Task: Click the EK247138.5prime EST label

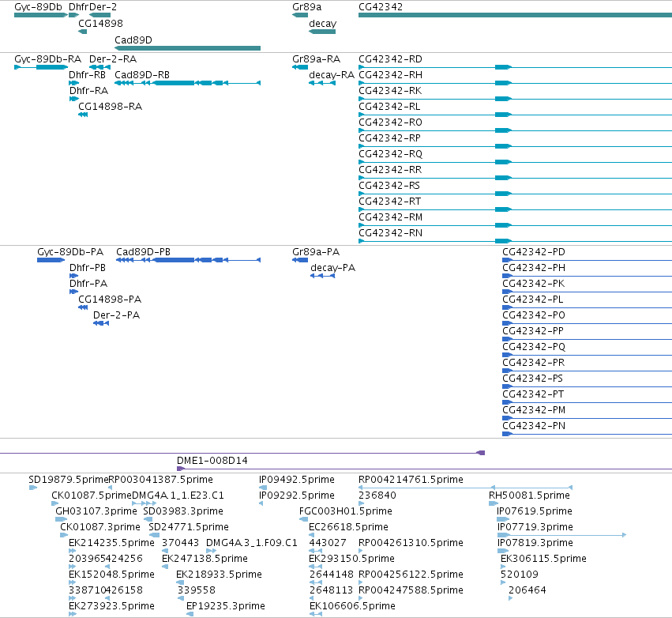Action: click(205, 559)
